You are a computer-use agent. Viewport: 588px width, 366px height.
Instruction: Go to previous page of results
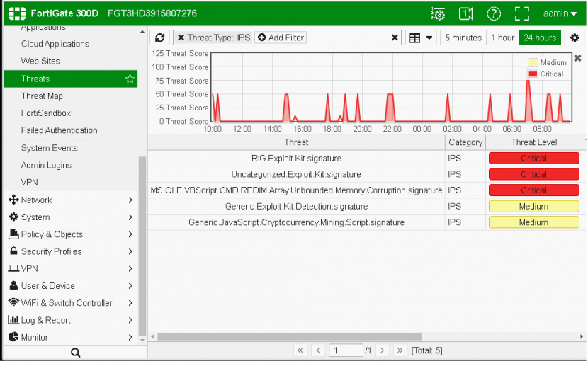click(x=318, y=351)
